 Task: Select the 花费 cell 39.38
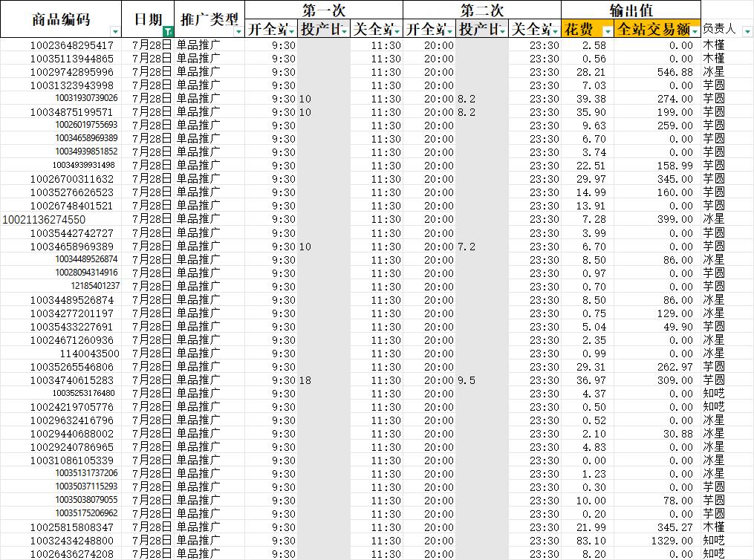[x=588, y=99]
